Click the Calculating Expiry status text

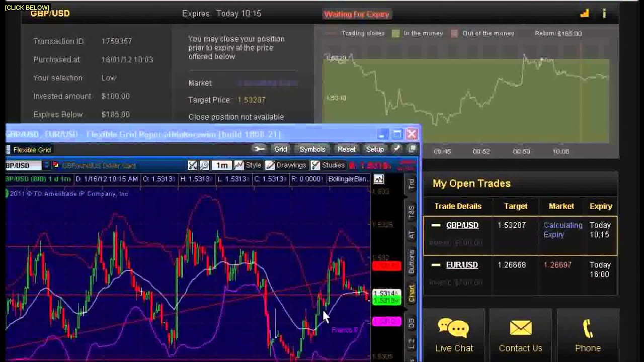pyautogui.click(x=563, y=230)
